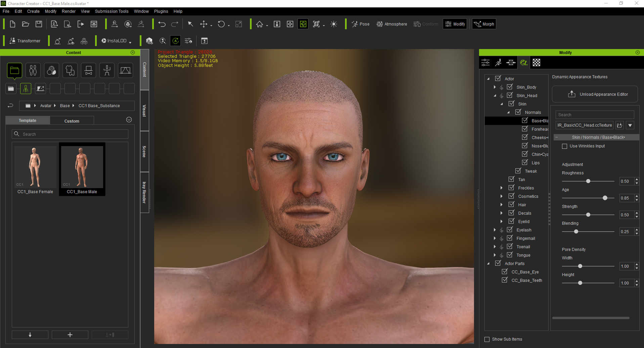644x348 pixels.
Task: Click the green Avatar sub-category icon
Action: [26, 89]
